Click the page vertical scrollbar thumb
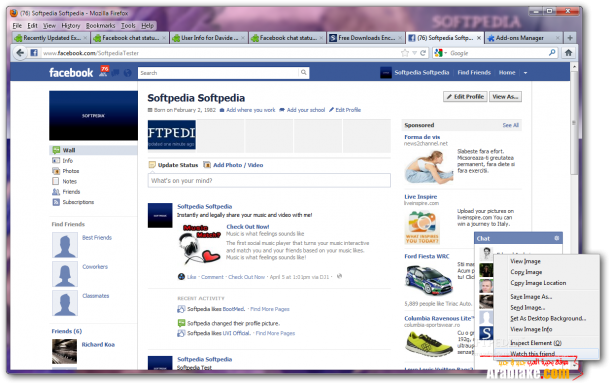610x384 pixels. coord(573,123)
